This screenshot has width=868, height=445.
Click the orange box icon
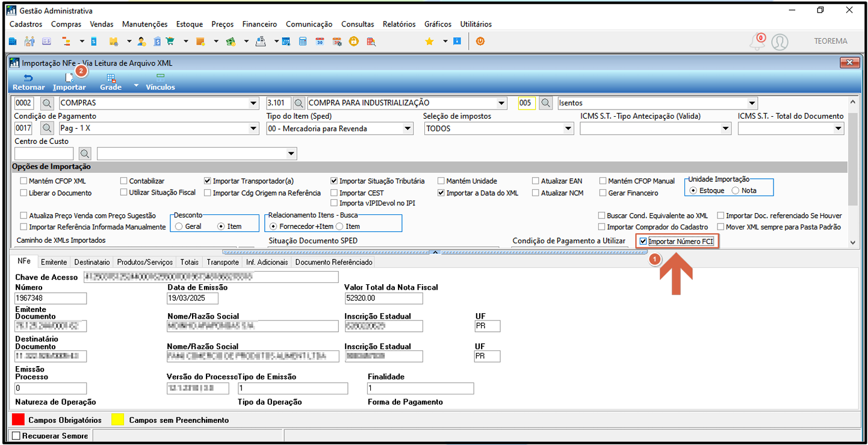(x=200, y=42)
